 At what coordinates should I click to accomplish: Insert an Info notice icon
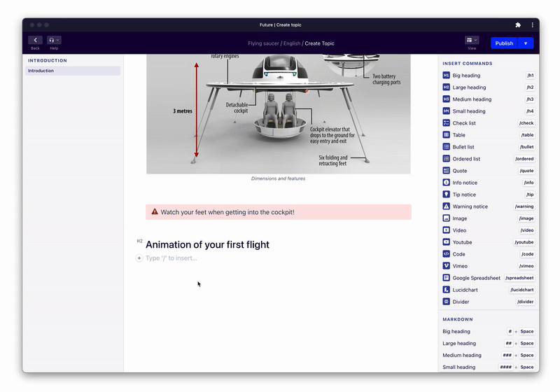446,183
